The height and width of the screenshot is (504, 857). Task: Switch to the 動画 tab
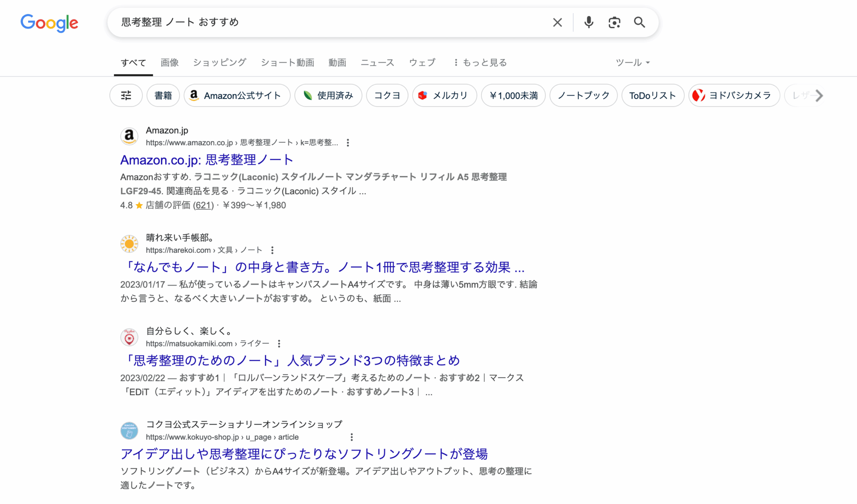pyautogui.click(x=337, y=63)
